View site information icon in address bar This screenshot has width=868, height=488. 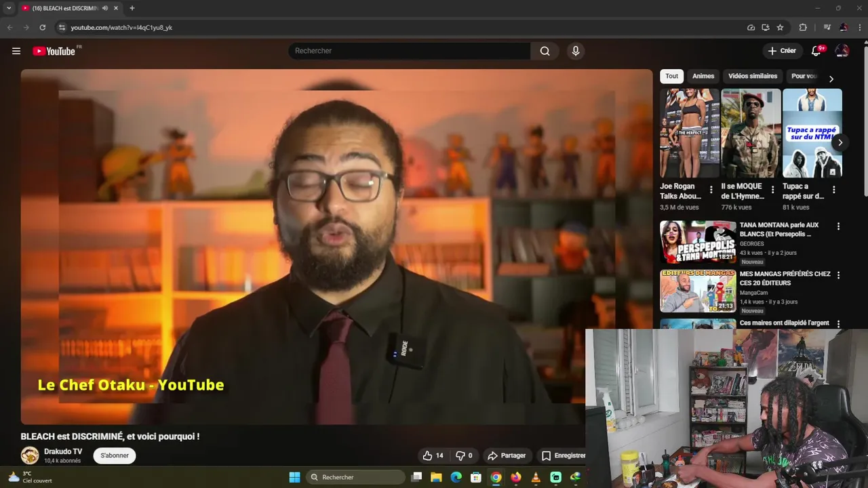(62, 28)
